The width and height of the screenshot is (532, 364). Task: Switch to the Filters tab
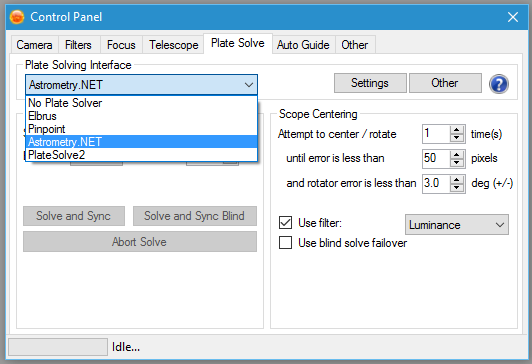(x=78, y=45)
